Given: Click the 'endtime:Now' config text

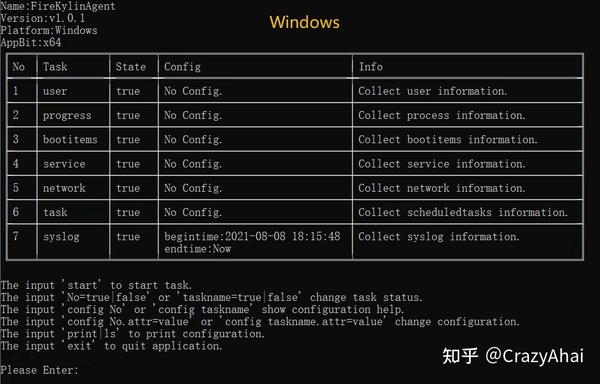Looking at the screenshot, I should click(x=197, y=249).
